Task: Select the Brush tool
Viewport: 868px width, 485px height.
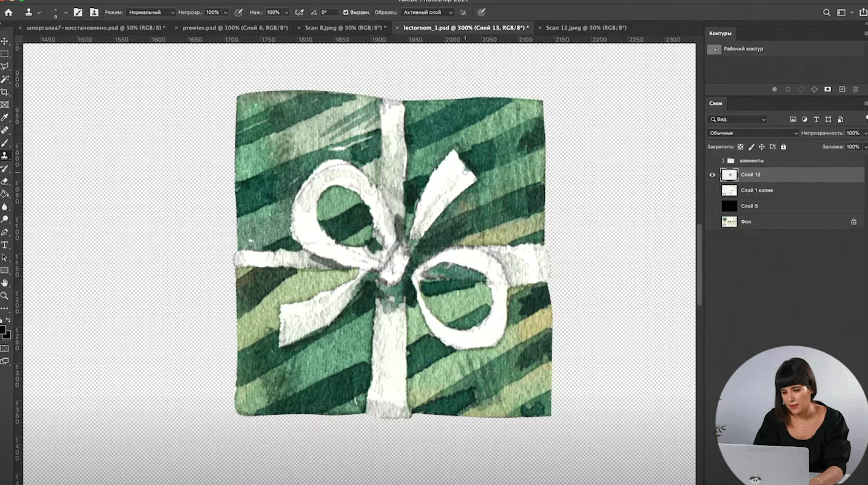Action: [5, 142]
